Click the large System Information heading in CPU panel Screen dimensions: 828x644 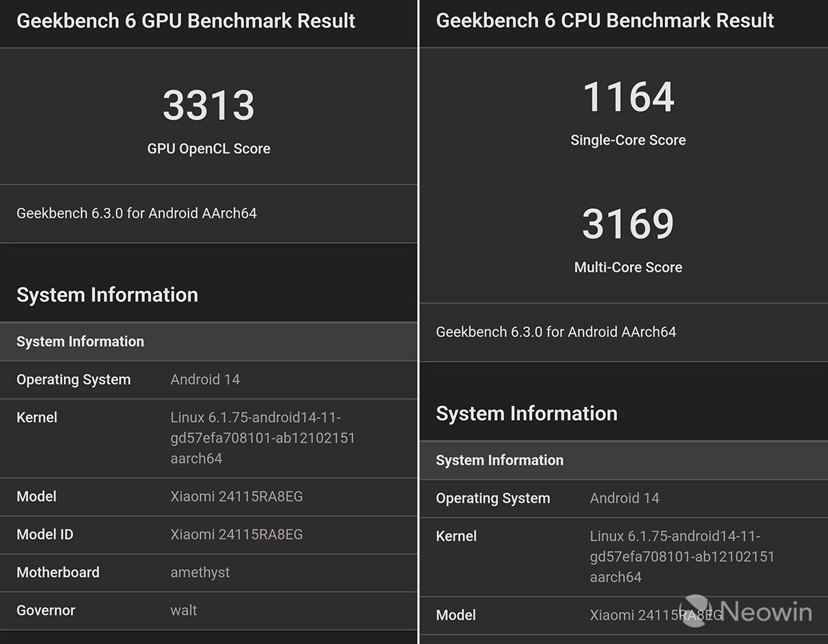[x=526, y=414]
